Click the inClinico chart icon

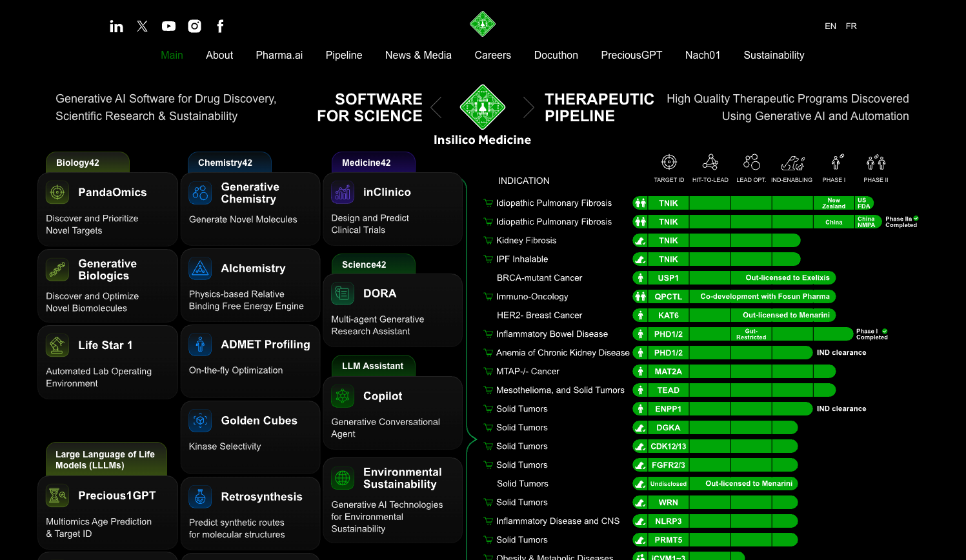pyautogui.click(x=343, y=192)
